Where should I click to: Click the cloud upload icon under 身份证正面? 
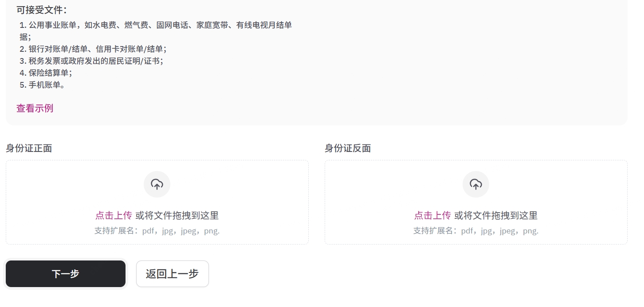157,184
